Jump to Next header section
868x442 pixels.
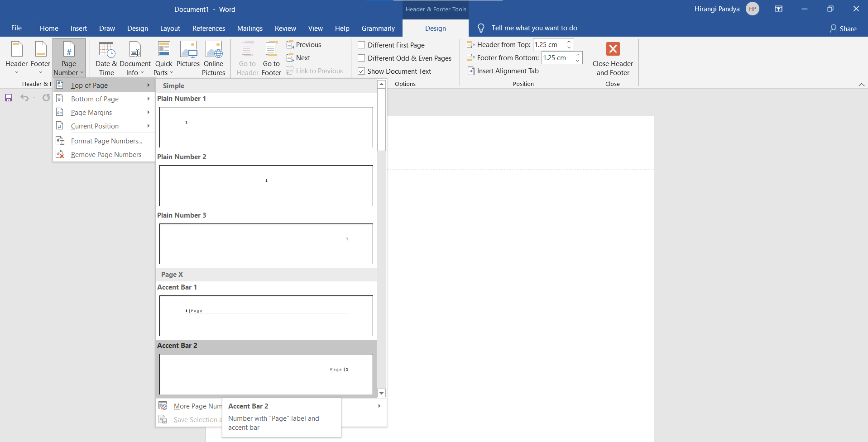coord(298,58)
